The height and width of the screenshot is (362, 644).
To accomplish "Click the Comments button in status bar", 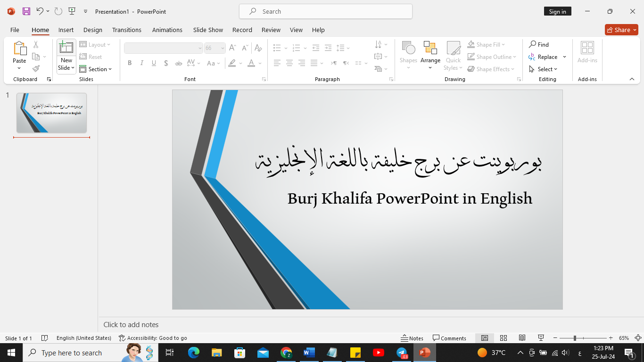I will click(450, 338).
